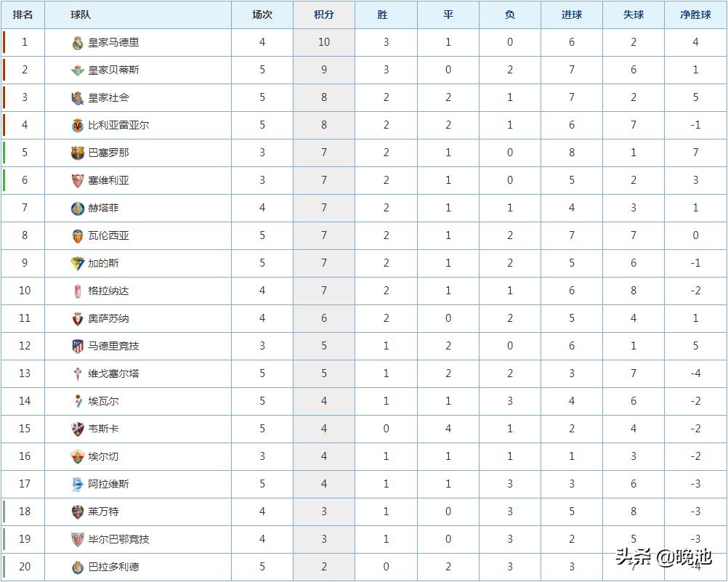
Task: Click the Getafe crest beside 赫塔菲
Action: pos(78,209)
